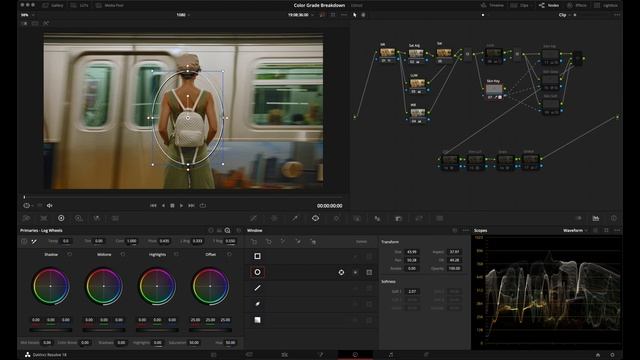This screenshot has height=360, width=640.
Task: Open the Color Wheels palette icon
Action: tap(61, 218)
